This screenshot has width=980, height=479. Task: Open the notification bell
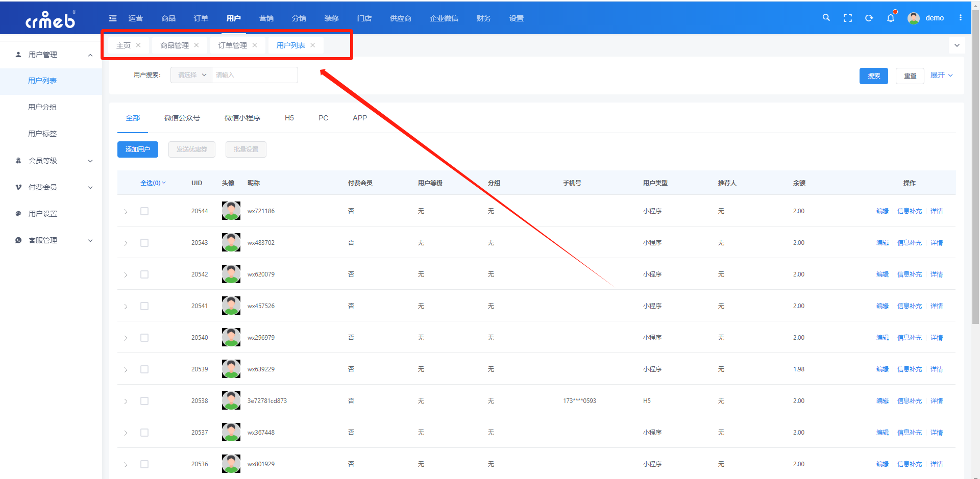click(x=891, y=18)
